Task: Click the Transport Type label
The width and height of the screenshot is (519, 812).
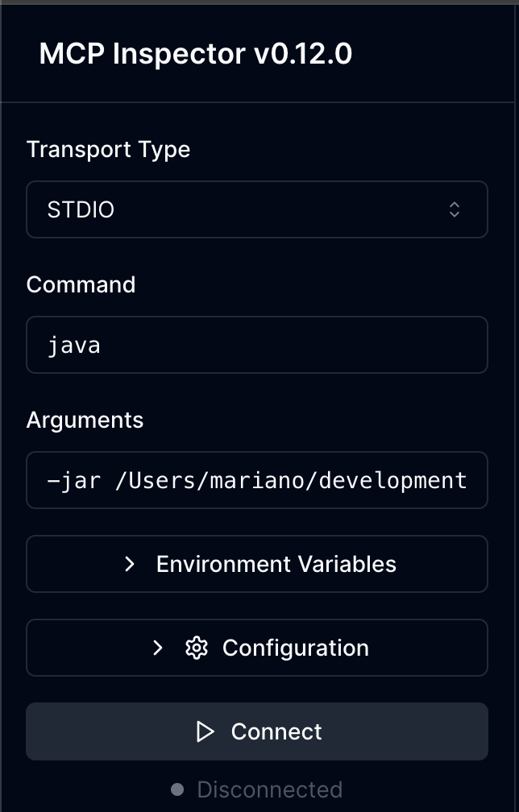Action: pyautogui.click(x=108, y=150)
